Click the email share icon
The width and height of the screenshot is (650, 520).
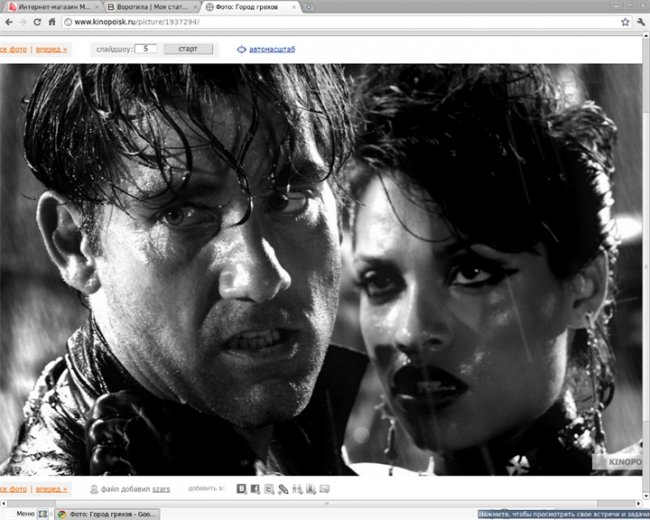324,489
